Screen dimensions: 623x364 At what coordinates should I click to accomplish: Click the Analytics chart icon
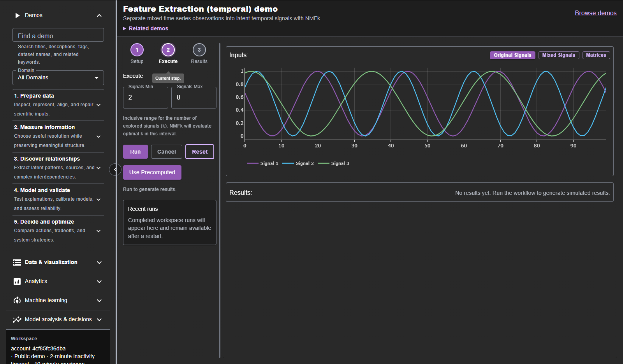pyautogui.click(x=17, y=282)
